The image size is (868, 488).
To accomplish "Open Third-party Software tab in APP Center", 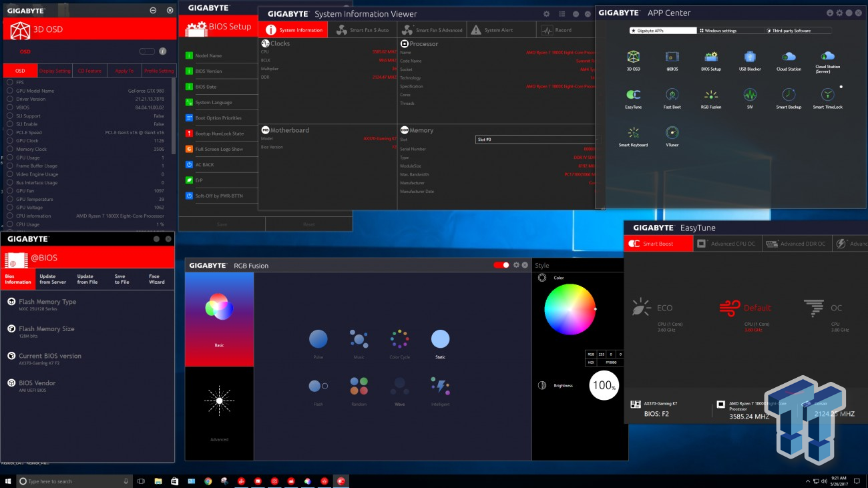I will (798, 31).
